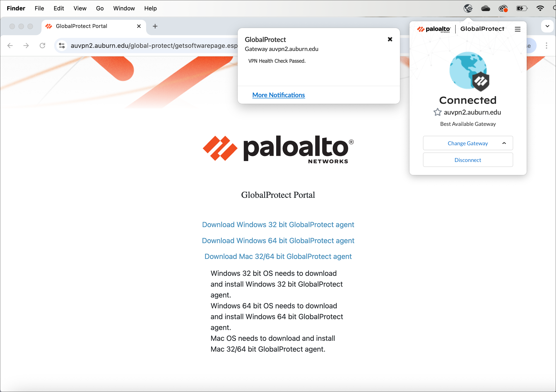Reload the GlobalProtect Portal page
Screen dimensions: 556x392
[x=42, y=46]
